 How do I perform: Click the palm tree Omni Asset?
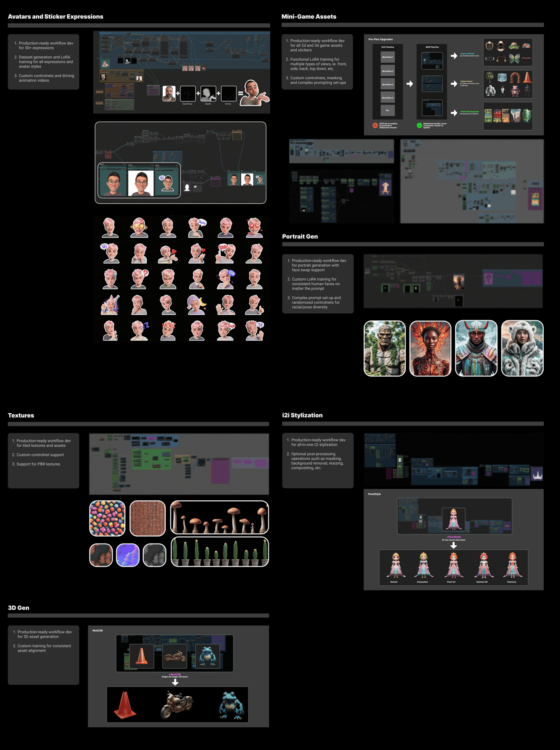[490, 78]
